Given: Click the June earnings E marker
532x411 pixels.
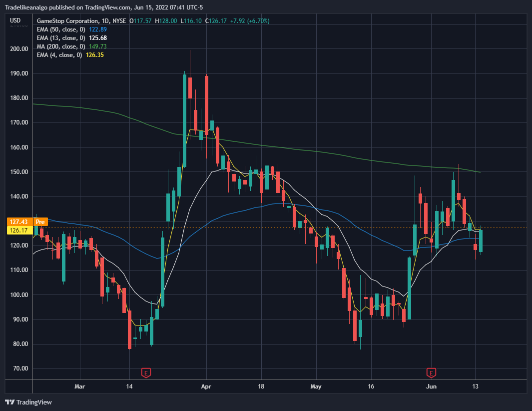Looking at the screenshot, I should [431, 373].
